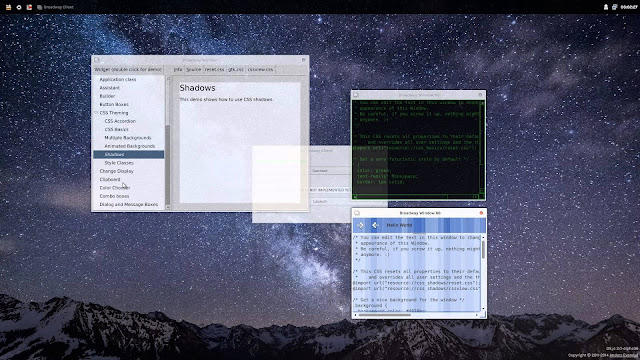
Task: Click the Broadway Client taskbar button
Action: 55,7
